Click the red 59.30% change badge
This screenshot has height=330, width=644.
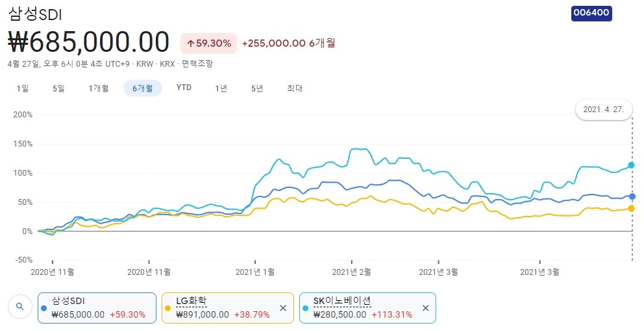[x=208, y=43]
